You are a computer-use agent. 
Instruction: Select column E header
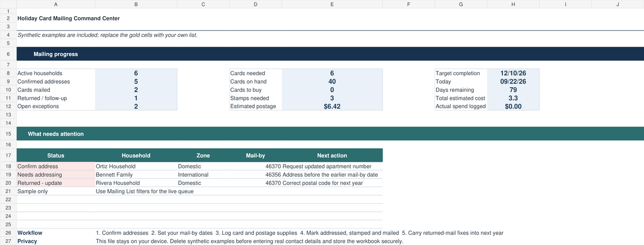[x=332, y=4]
